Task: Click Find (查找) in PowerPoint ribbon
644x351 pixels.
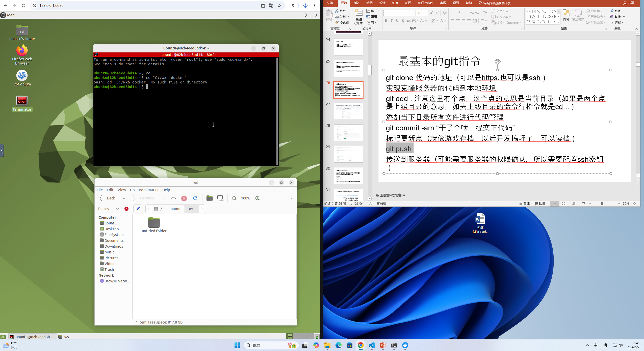Action: 615,11
